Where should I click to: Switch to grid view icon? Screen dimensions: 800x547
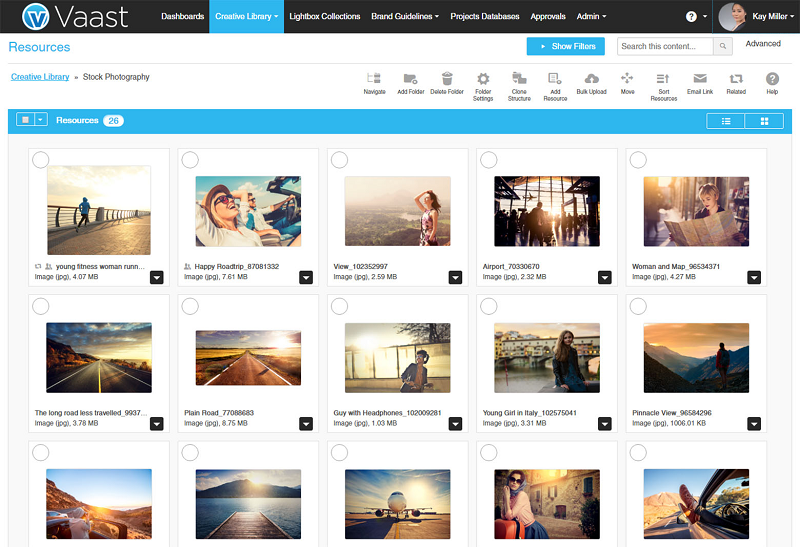(x=764, y=121)
